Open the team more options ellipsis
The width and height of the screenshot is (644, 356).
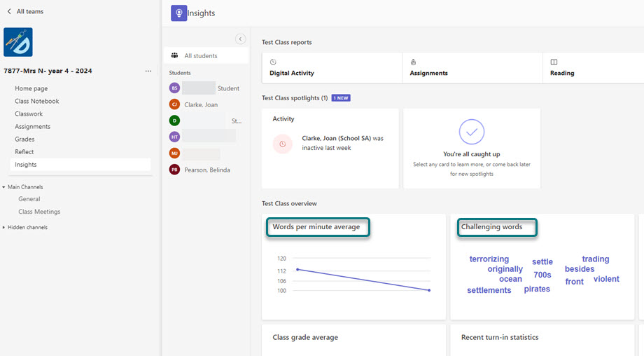[148, 71]
